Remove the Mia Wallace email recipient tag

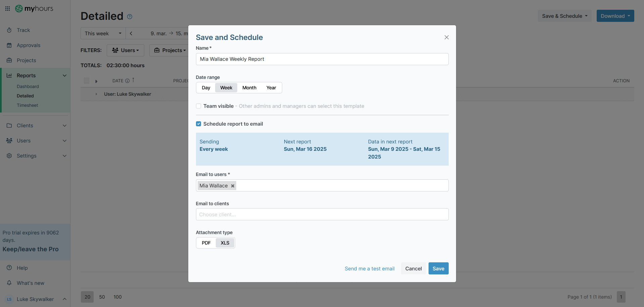point(233,185)
